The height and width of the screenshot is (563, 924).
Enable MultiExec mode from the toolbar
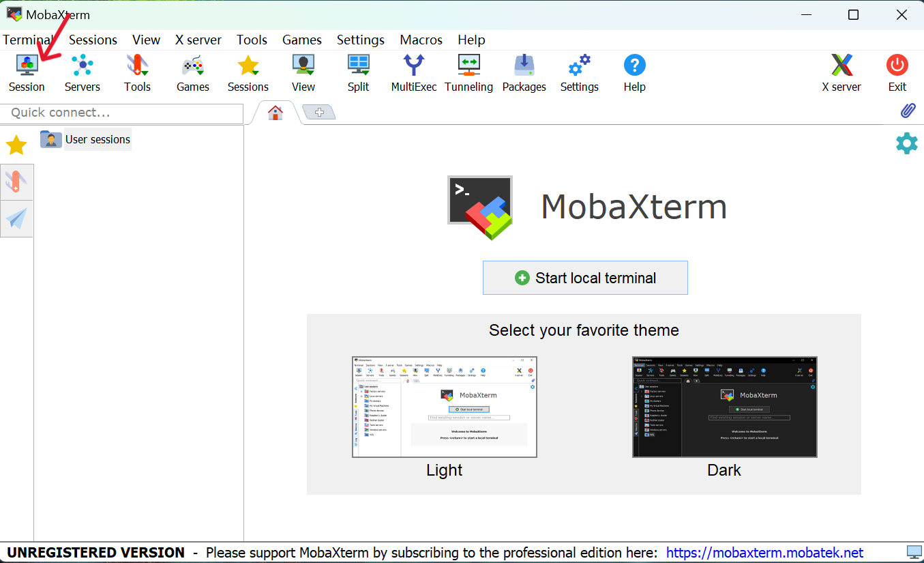click(x=414, y=74)
